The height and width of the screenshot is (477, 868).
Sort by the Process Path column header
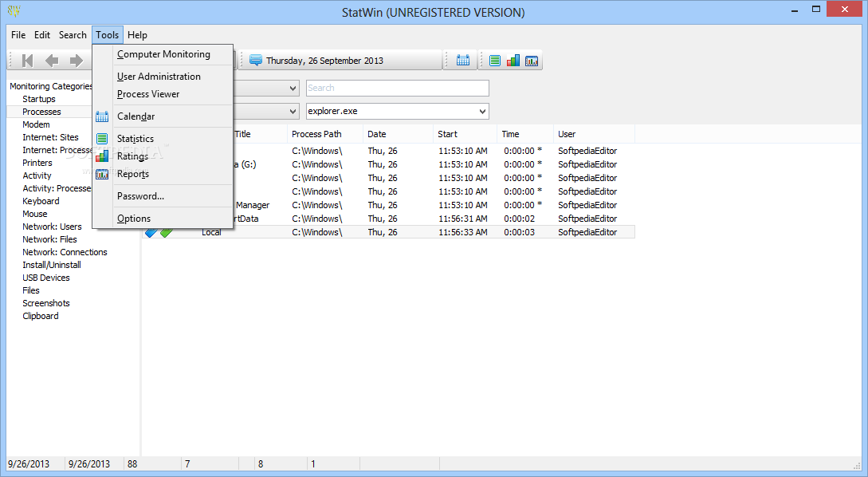[325, 134]
